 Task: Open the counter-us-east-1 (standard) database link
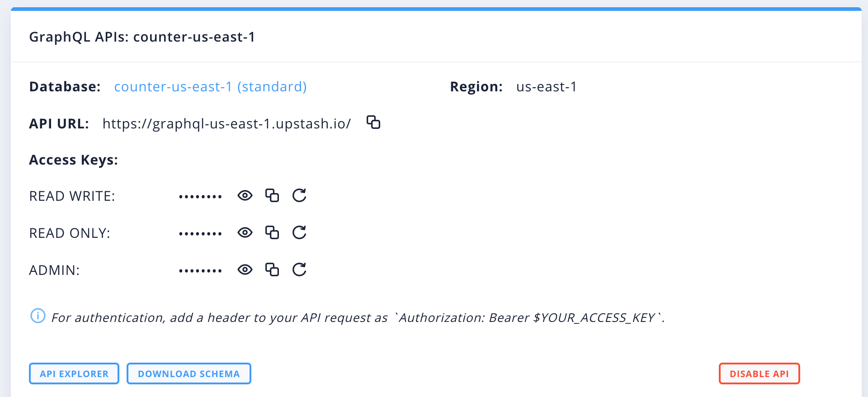click(x=210, y=86)
